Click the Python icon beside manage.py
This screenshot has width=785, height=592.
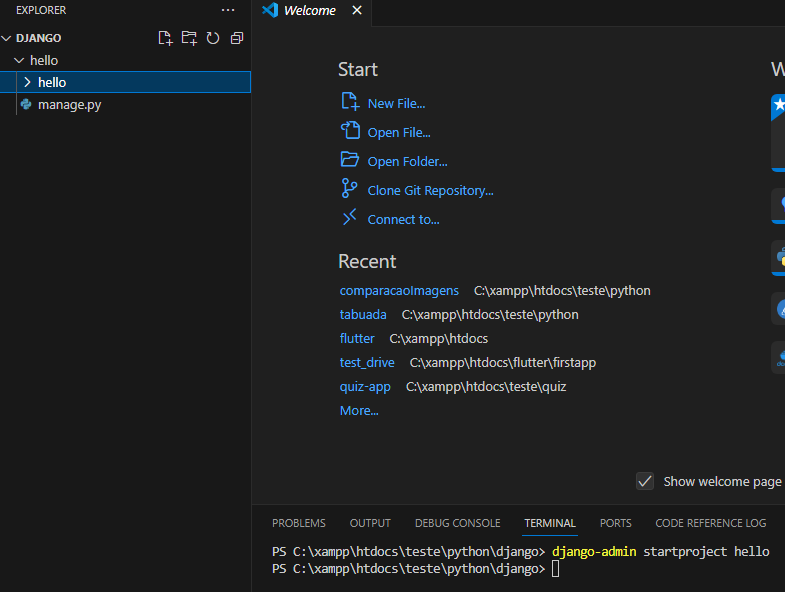click(26, 104)
